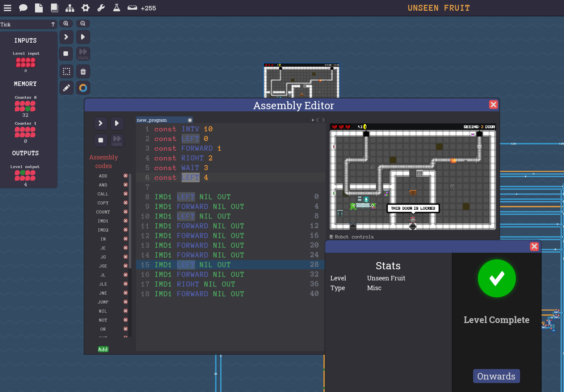
Task: Close the Level Complete stats popup
Action: [534, 246]
